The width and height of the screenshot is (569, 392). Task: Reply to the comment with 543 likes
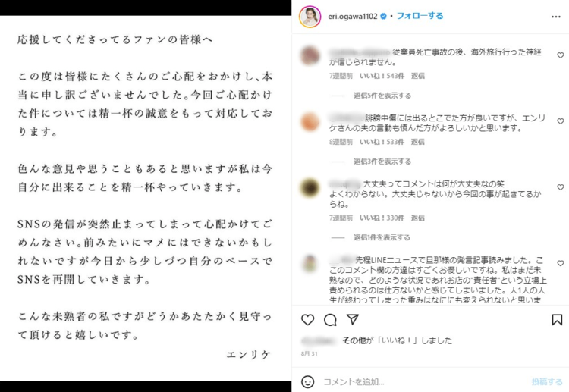(418, 76)
